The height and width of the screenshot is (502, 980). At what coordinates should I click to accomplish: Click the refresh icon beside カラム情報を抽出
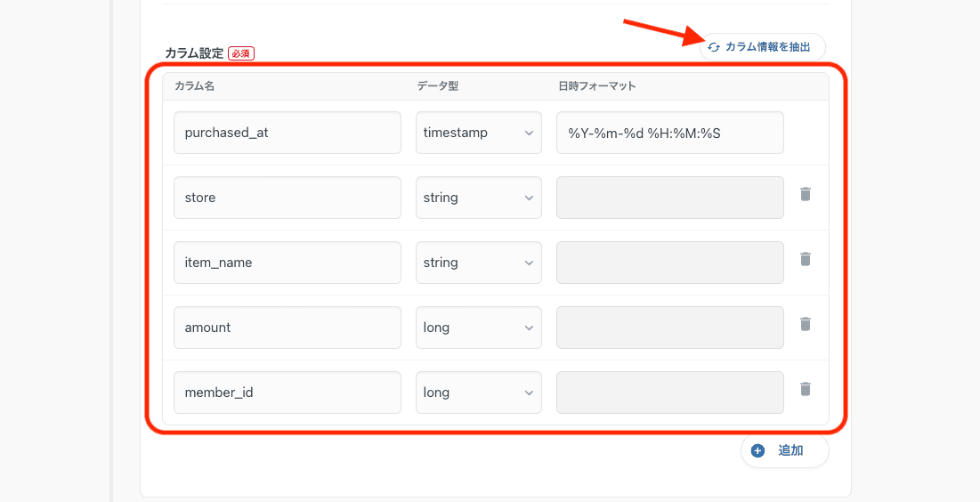click(714, 47)
